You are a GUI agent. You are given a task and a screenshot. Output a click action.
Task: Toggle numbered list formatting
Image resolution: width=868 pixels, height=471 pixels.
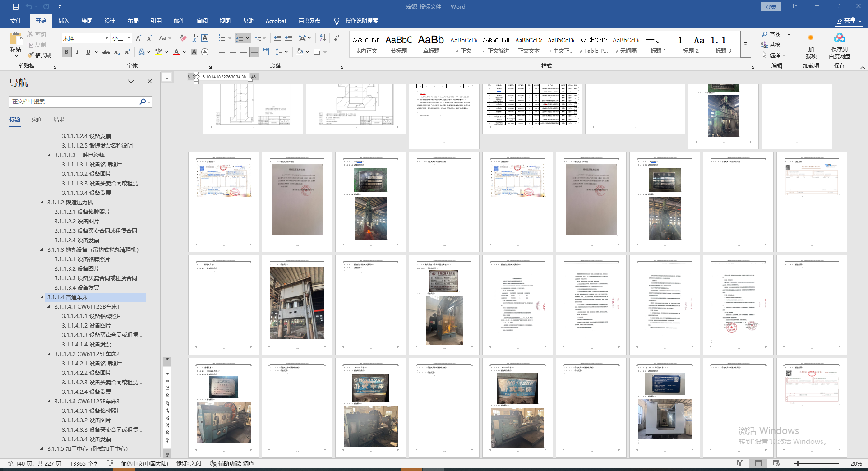click(x=240, y=38)
